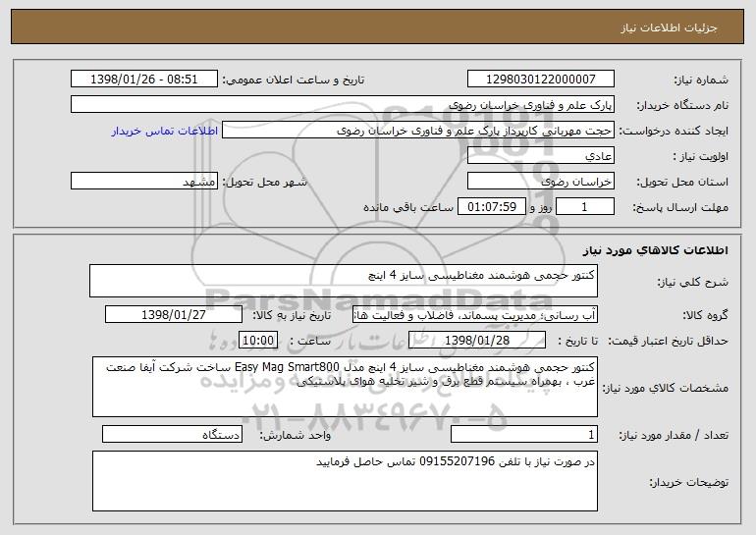The height and width of the screenshot is (535, 756).
Task: Click the اولویت نیاز label
Action: tap(701, 157)
